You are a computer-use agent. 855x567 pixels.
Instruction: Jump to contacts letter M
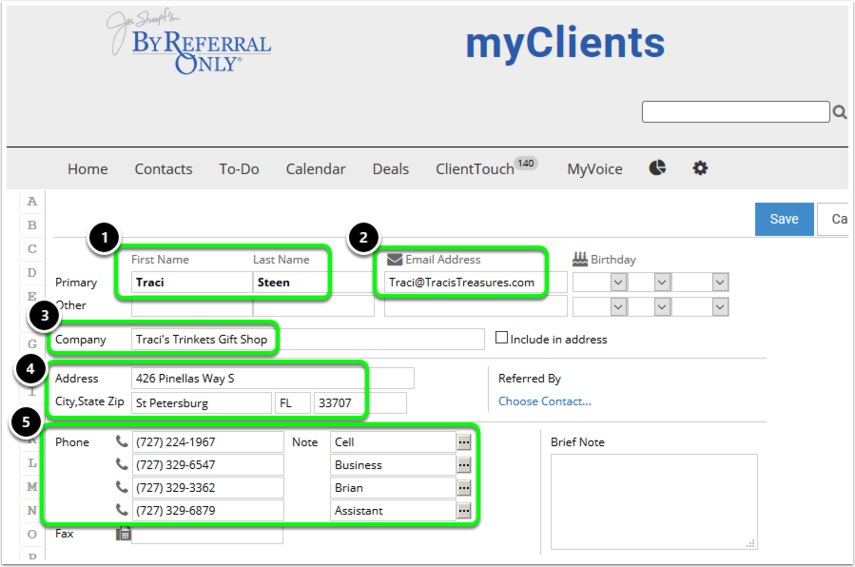pyautogui.click(x=32, y=486)
